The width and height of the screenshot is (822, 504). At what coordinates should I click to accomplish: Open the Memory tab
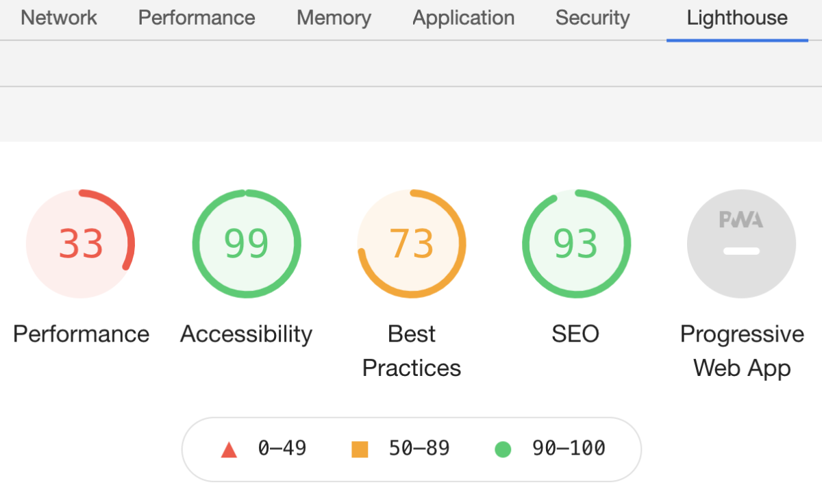click(x=334, y=18)
